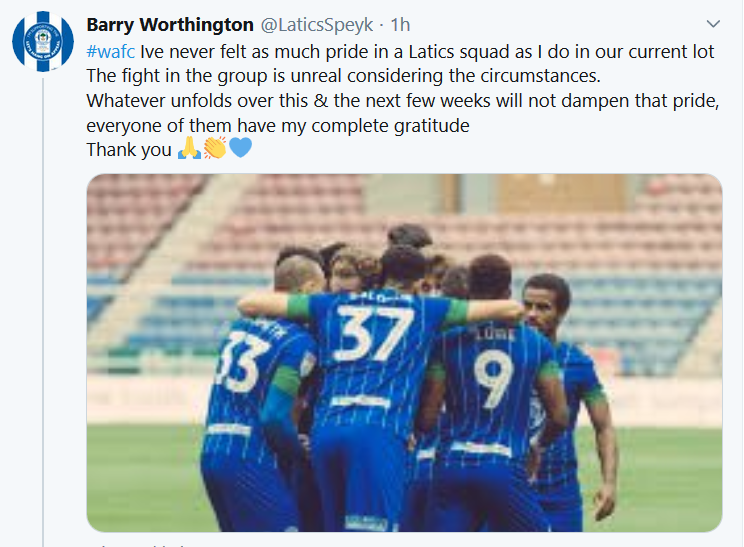Open the attached team huddle photo
Screen dimensions: 744x547
(x=404, y=352)
